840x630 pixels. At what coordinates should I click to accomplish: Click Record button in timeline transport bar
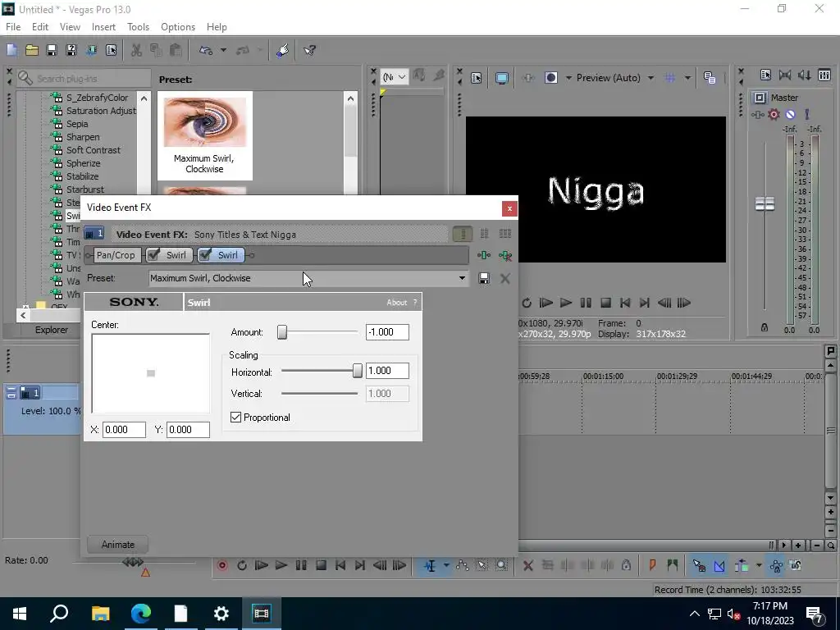[x=222, y=565]
